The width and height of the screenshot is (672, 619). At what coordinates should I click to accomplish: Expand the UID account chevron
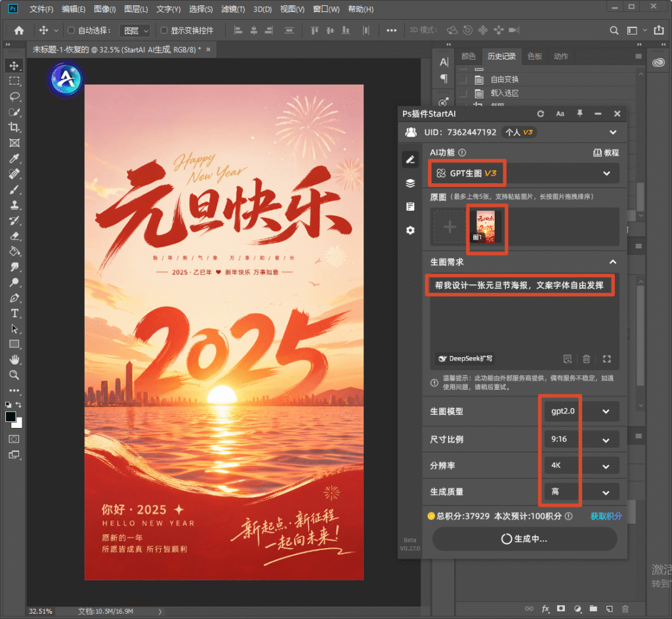(613, 133)
